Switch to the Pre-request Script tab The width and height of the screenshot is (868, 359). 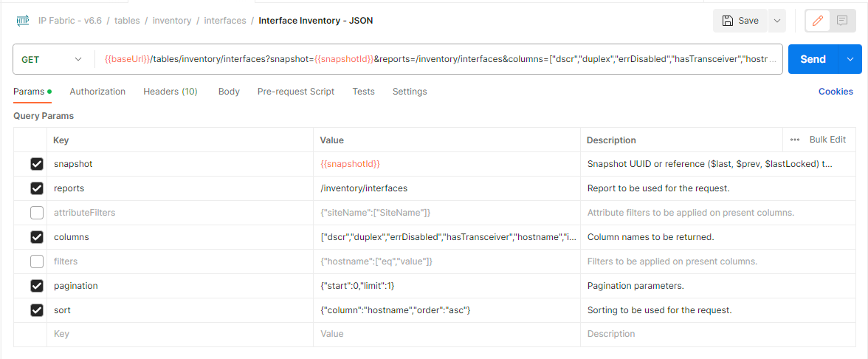click(295, 92)
